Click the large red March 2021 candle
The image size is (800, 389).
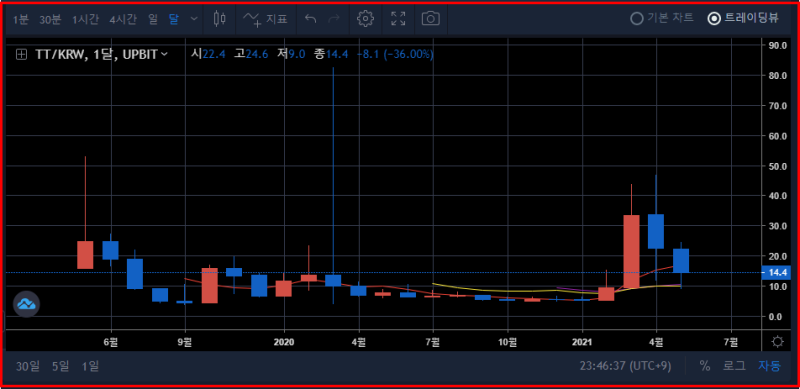[631, 251]
